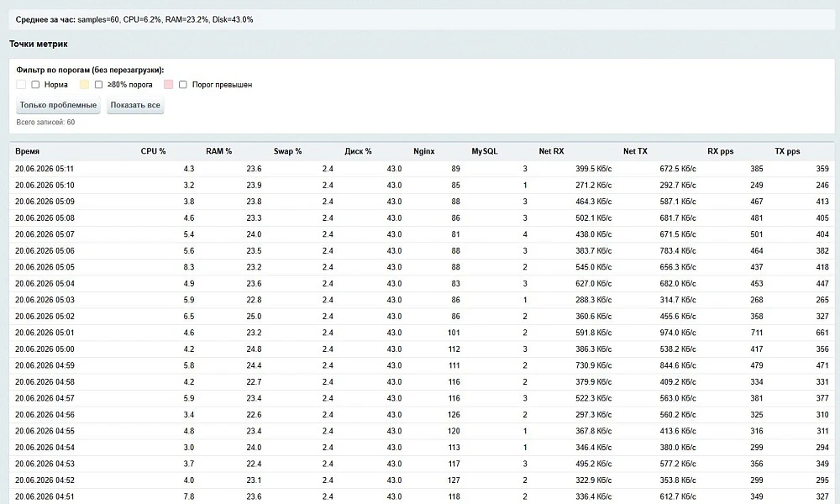Click Nginx value 101 in 05:01 row

454,333
